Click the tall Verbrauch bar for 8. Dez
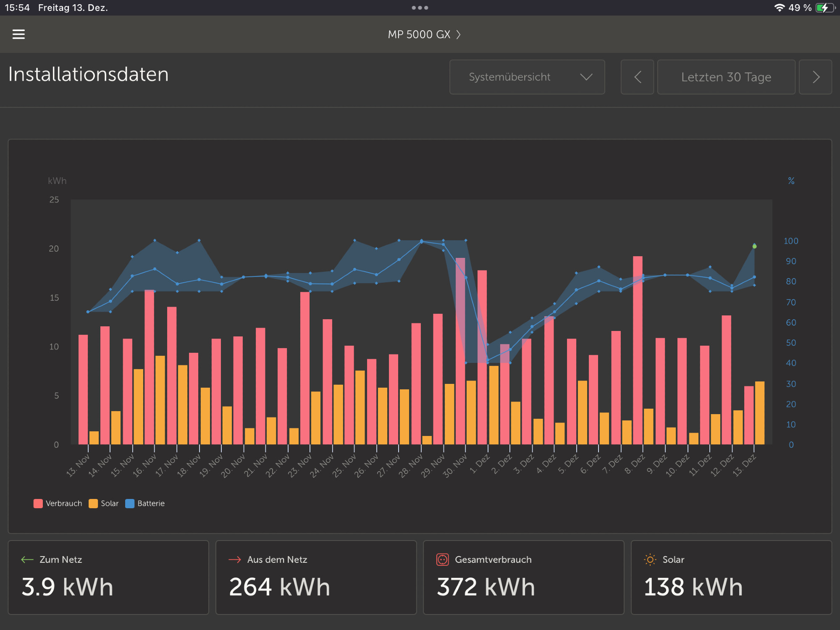The height and width of the screenshot is (630, 840). (638, 350)
